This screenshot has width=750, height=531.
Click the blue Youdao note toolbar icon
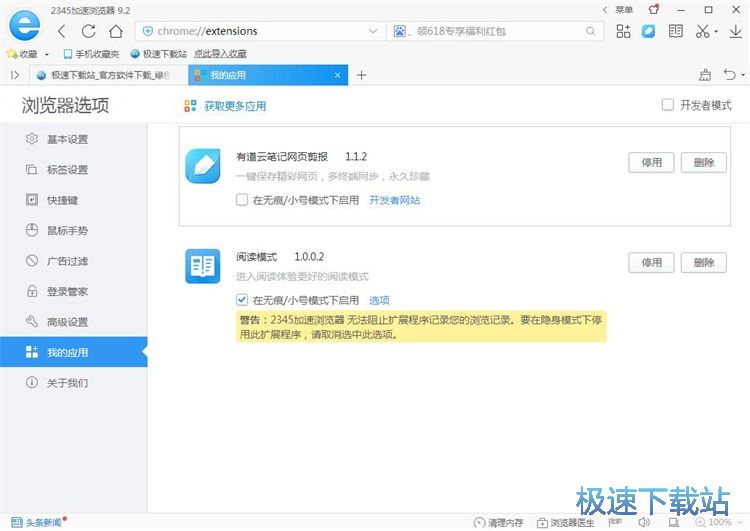tap(649, 32)
